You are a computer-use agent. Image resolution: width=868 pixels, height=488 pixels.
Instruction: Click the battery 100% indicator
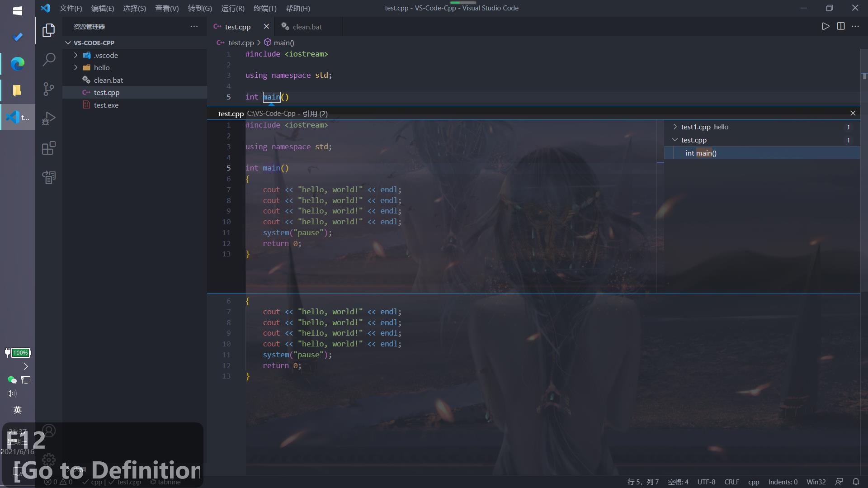18,353
